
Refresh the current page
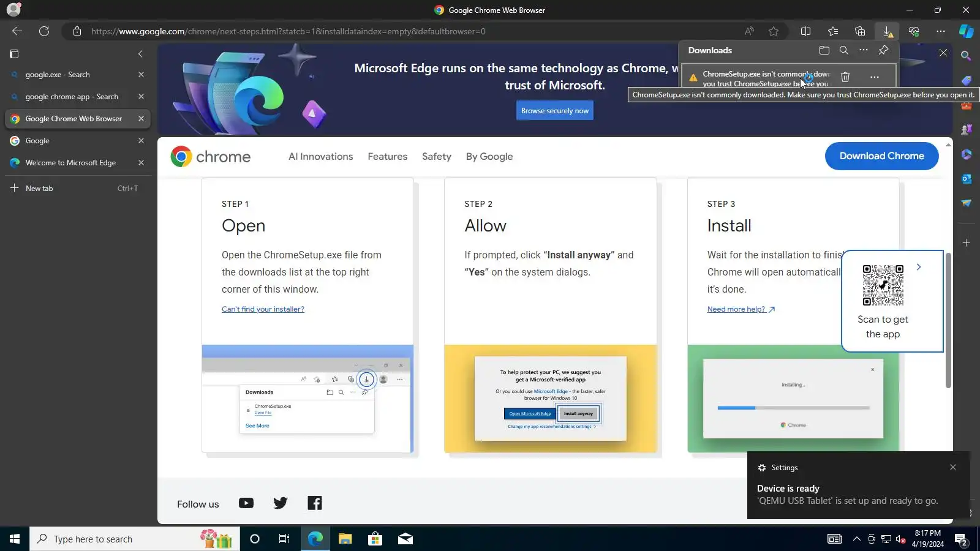coord(44,31)
